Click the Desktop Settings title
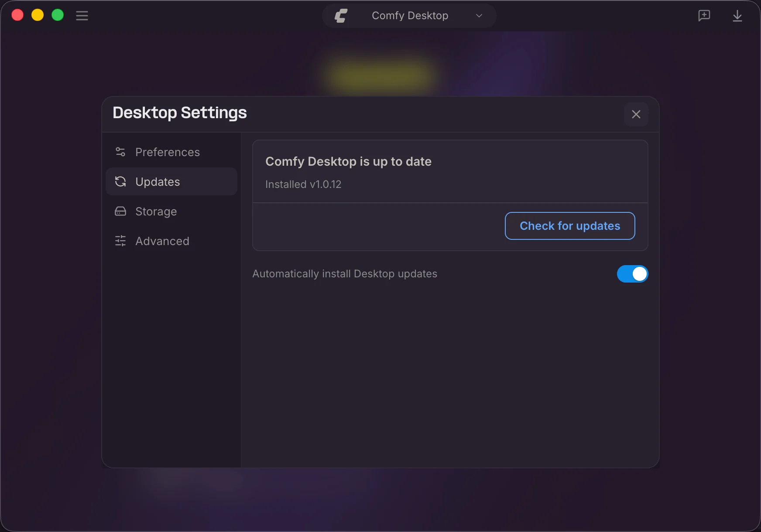This screenshot has width=761, height=532. click(180, 113)
